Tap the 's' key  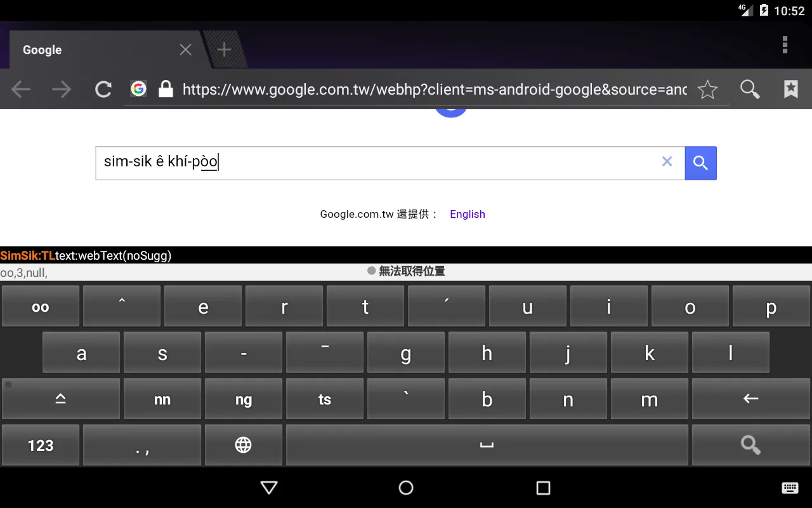pos(162,352)
